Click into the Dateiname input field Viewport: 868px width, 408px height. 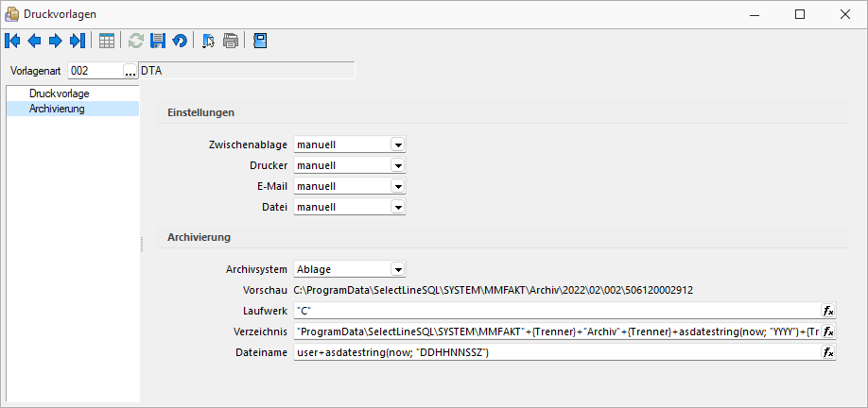click(557, 352)
